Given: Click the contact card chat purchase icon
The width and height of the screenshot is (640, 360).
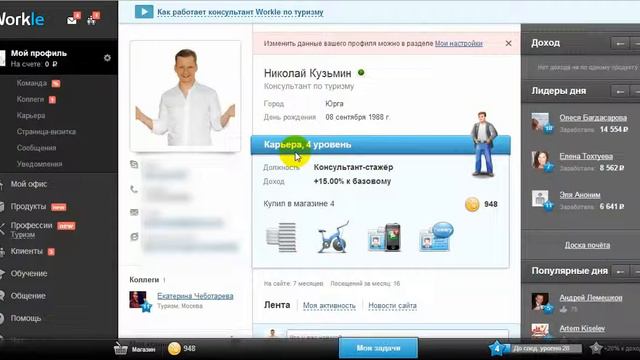Looking at the screenshot, I should click(436, 237).
